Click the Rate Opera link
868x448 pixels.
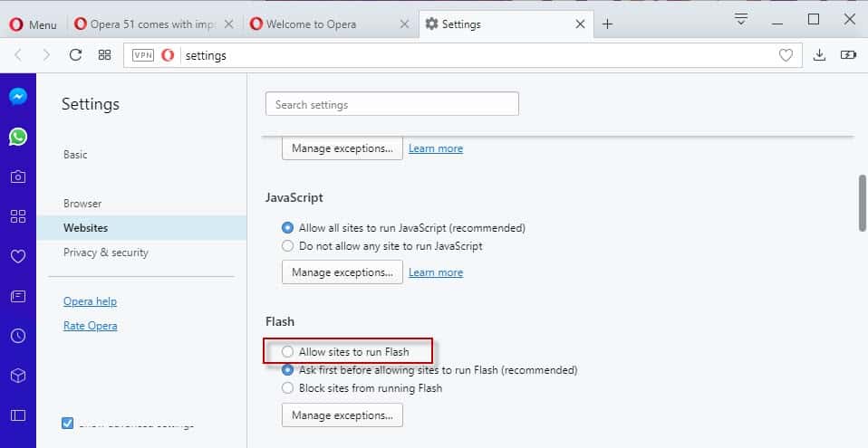pos(91,326)
